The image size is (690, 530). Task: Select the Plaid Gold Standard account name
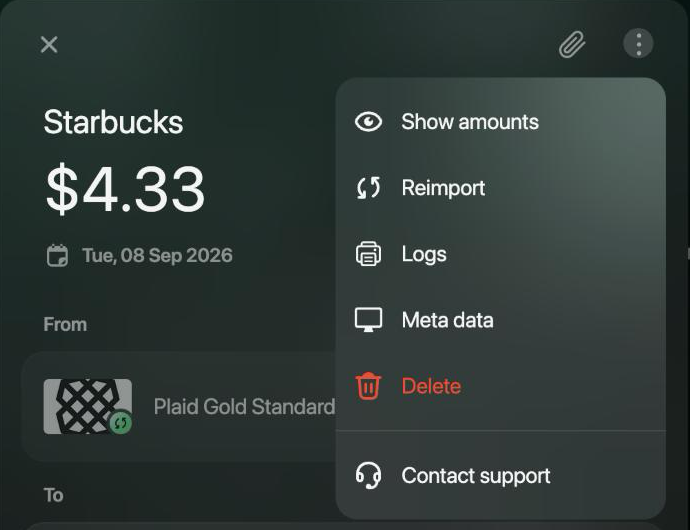pos(244,407)
